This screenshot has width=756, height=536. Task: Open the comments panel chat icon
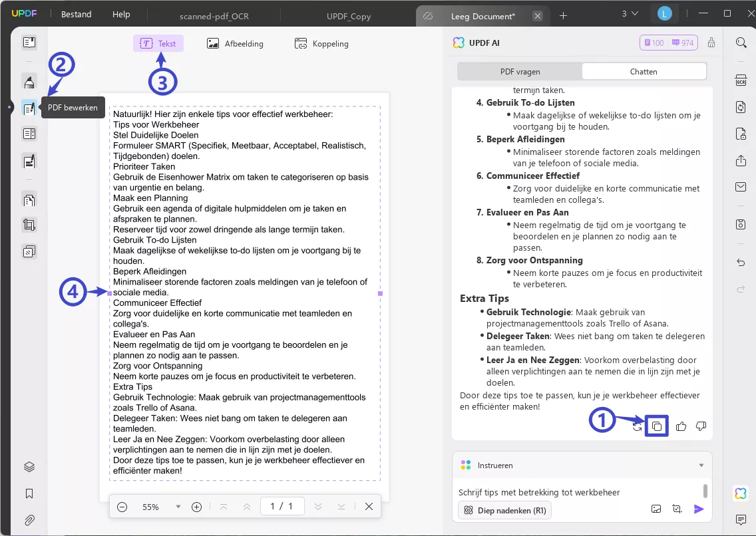[x=741, y=519]
